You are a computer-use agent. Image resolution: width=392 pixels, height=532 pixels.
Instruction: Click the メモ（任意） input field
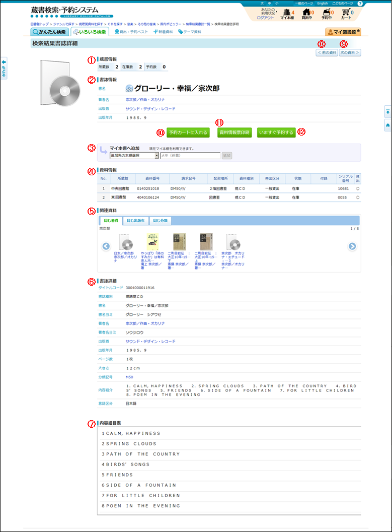click(x=190, y=155)
